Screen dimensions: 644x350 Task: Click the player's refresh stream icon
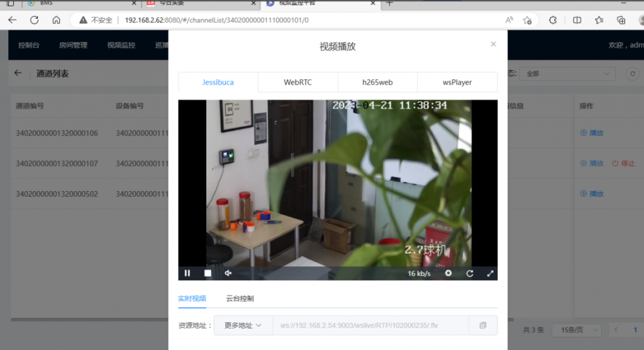[469, 273]
